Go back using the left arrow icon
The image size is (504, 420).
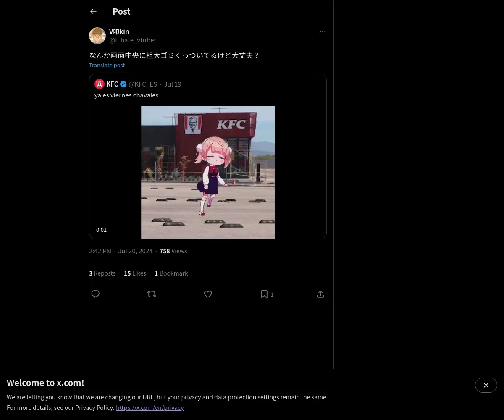pos(93,11)
